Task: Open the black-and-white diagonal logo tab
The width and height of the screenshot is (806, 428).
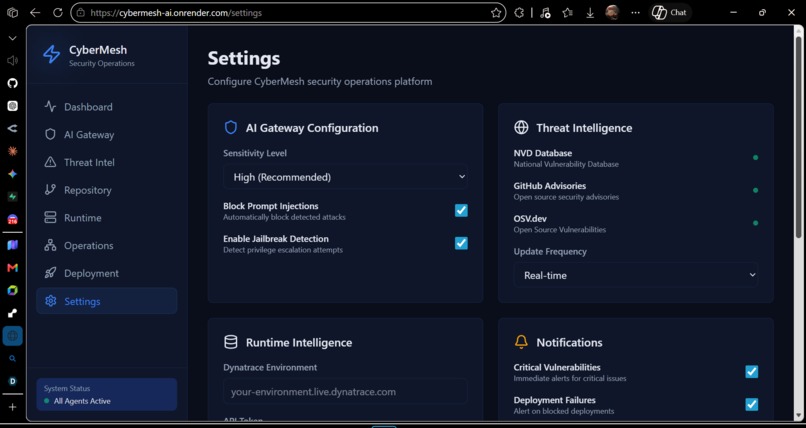Action: coord(12,313)
